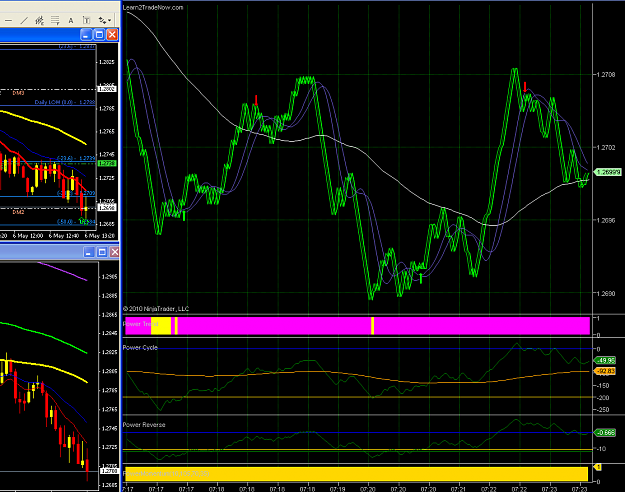
Task: Click the green buy marker near 07:20 low
Action: coord(421,278)
